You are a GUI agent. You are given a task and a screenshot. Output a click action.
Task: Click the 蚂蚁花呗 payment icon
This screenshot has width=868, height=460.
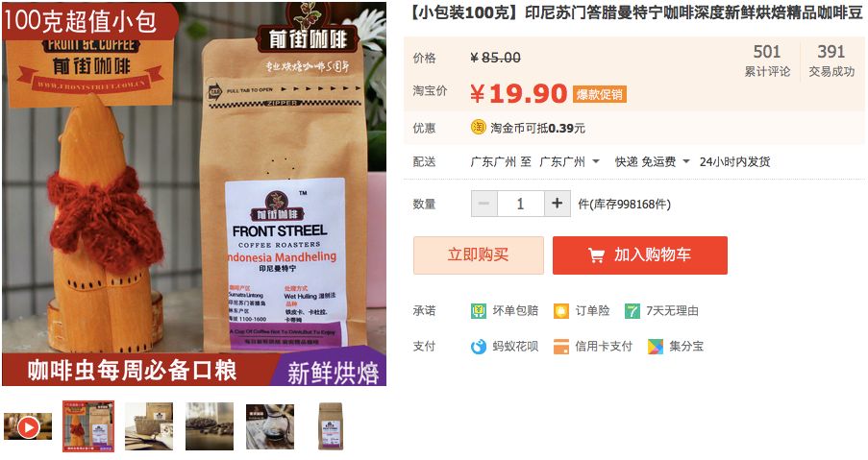tap(479, 347)
